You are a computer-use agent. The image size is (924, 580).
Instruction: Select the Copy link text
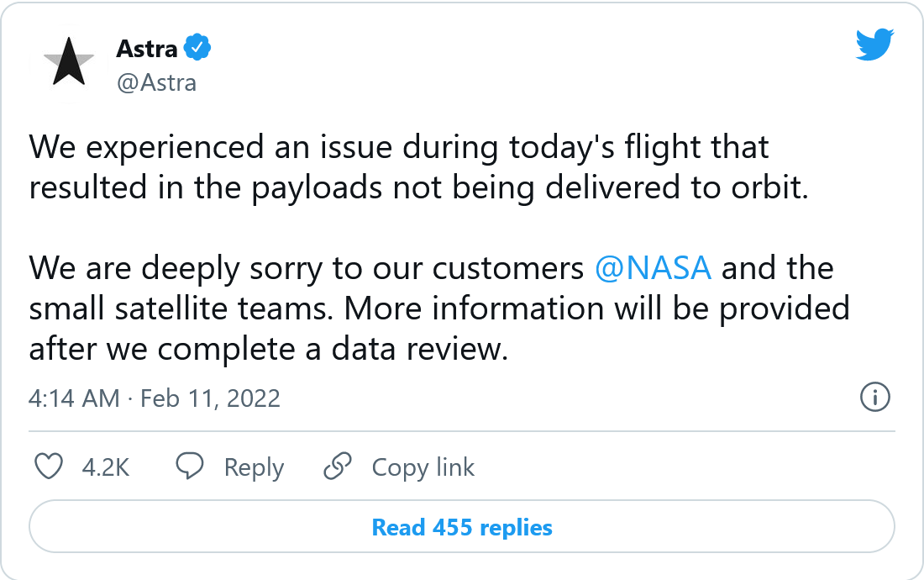point(423,467)
